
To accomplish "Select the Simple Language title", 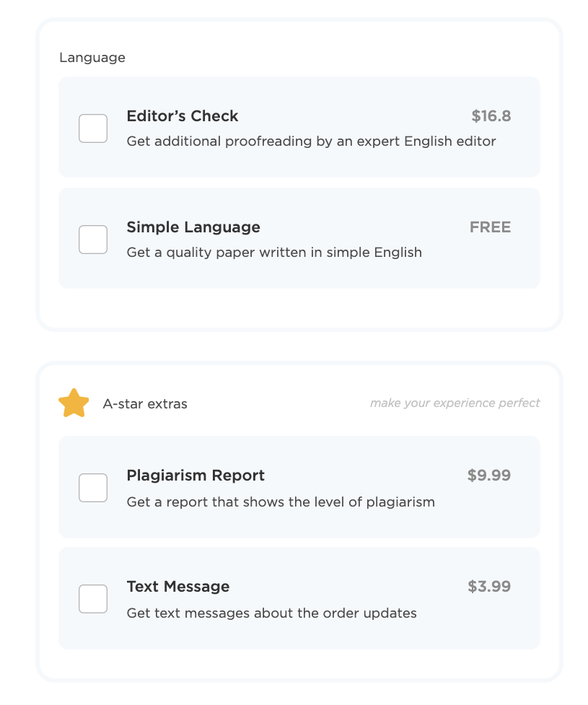I will point(193,227).
